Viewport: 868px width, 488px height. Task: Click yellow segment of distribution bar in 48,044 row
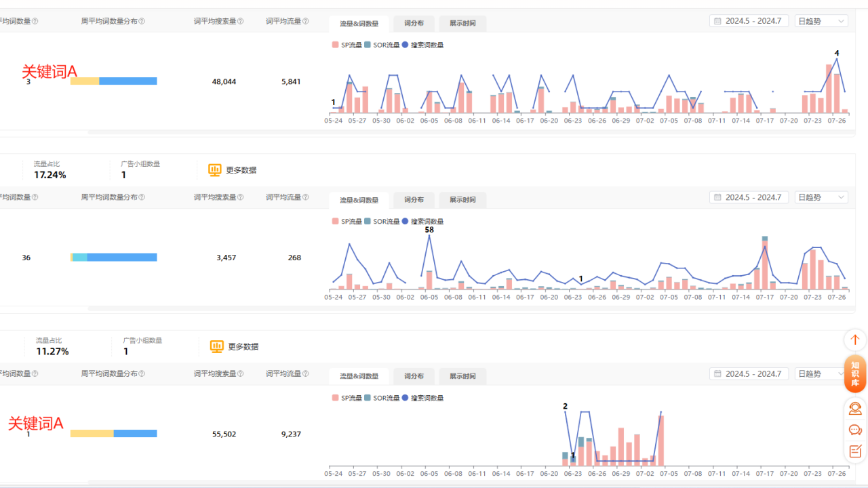coord(85,81)
